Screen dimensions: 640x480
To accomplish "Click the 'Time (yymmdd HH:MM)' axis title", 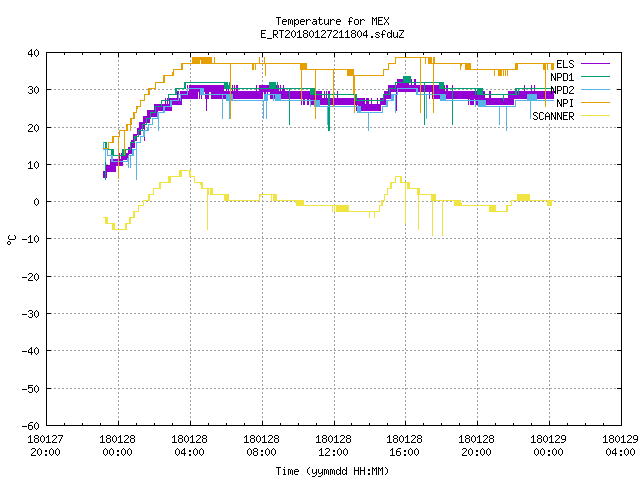I will pyautogui.click(x=332, y=471).
